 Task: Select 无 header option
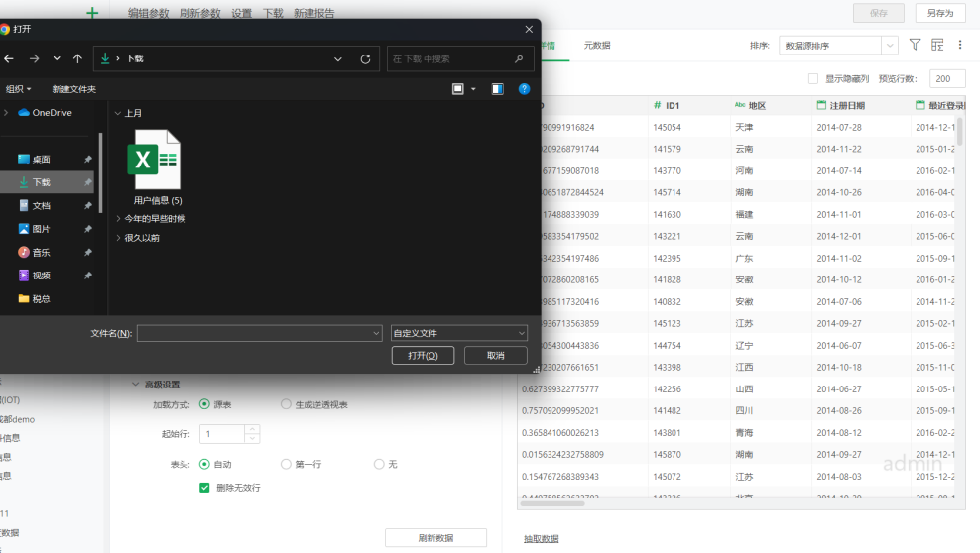pyautogui.click(x=379, y=465)
